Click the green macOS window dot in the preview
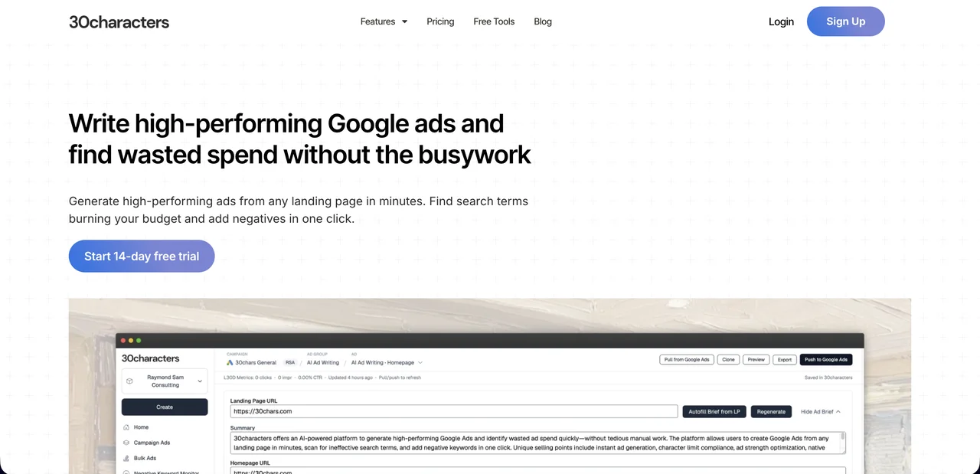Image resolution: width=980 pixels, height=474 pixels. point(139,340)
